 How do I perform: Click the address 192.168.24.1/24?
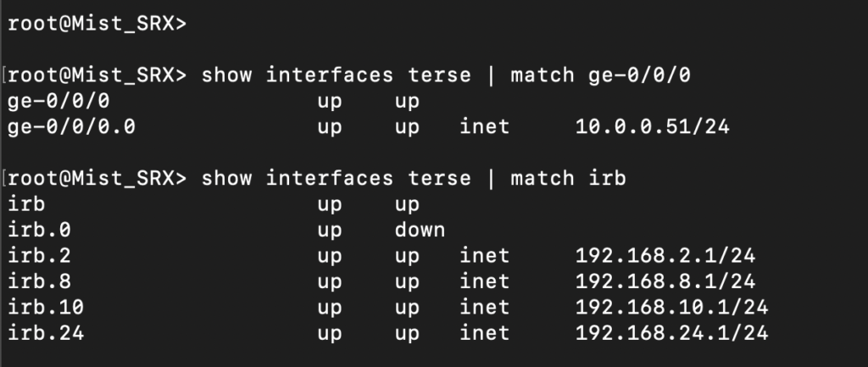pos(672,332)
